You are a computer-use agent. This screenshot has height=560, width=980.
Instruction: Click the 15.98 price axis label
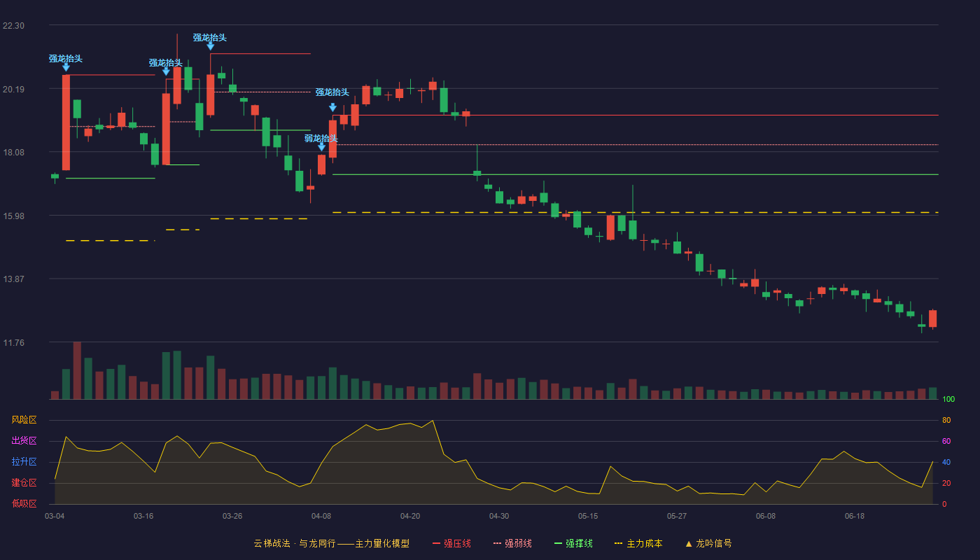tap(13, 216)
